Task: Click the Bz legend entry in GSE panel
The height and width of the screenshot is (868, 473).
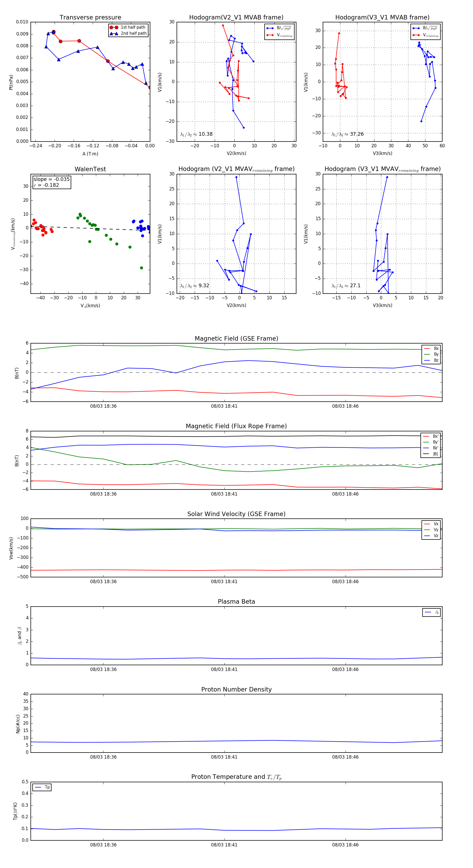Action: (x=431, y=360)
